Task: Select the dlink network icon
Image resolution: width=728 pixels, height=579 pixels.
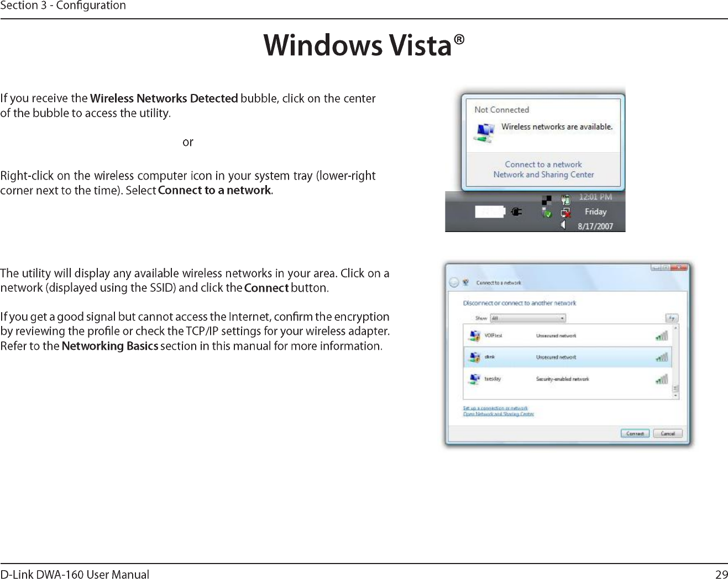Action: tap(474, 357)
